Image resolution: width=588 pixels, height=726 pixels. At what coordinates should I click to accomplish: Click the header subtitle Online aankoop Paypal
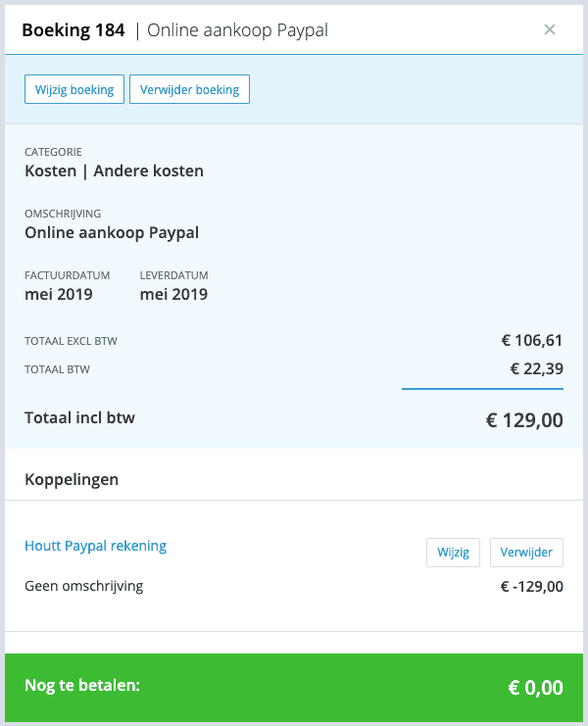[237, 30]
